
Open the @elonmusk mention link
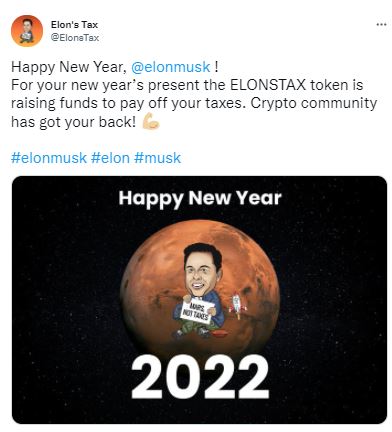tap(171, 67)
